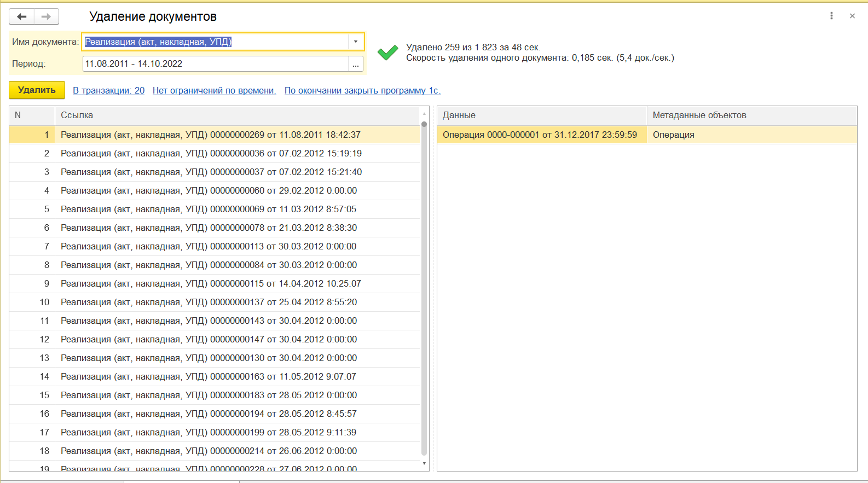
Task: Click row number 15 cell
Action: click(x=32, y=395)
